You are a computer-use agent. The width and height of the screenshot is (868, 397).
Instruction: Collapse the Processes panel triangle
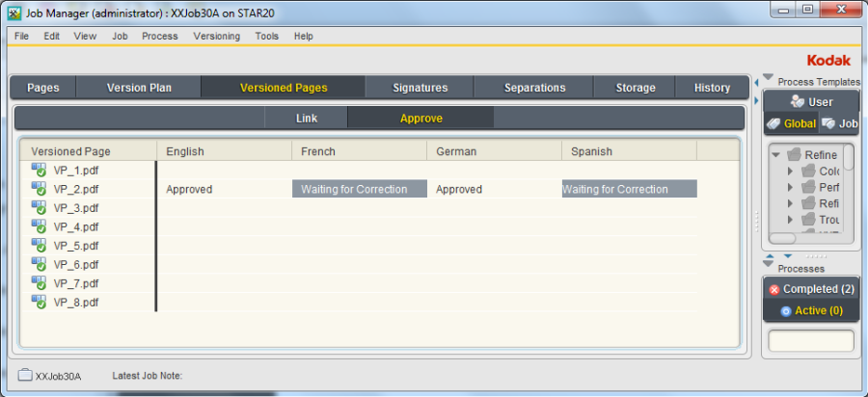point(768,264)
